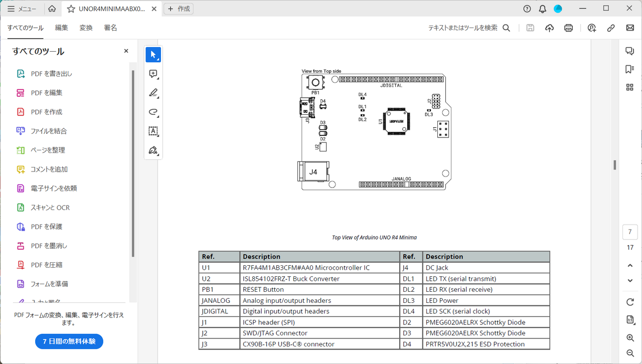Select the arrow selection tool
The height and width of the screenshot is (364, 642).
(x=153, y=55)
